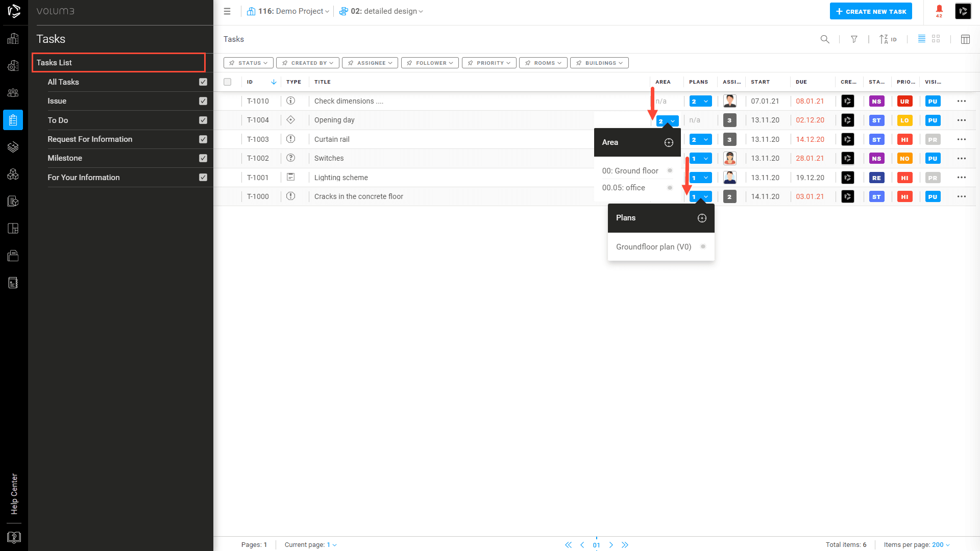Open notifications bell with 42 alerts
980x551 pixels.
(939, 11)
